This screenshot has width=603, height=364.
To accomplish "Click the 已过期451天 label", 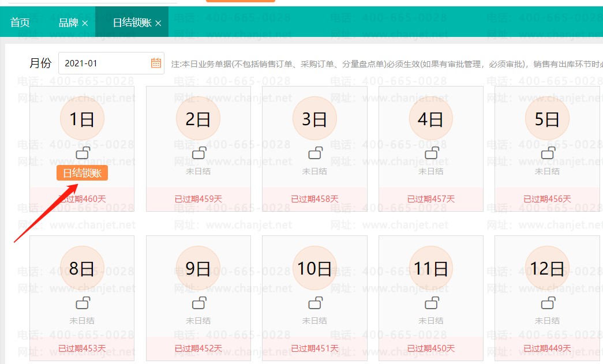I will (314, 348).
